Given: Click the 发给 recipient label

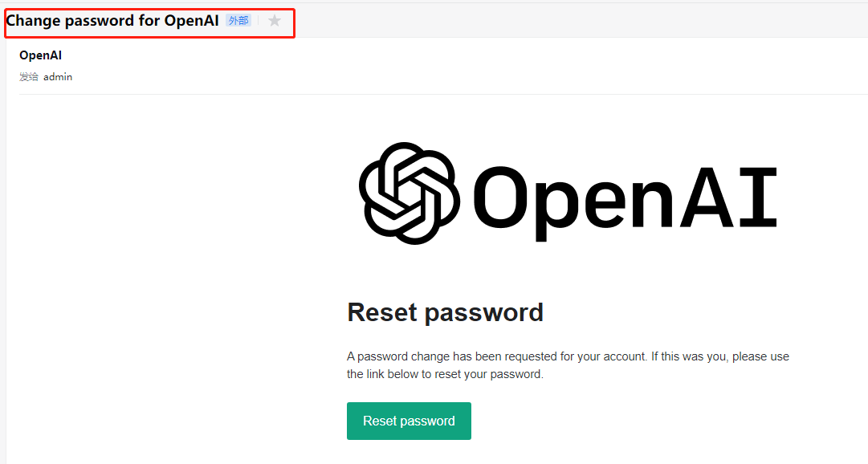Looking at the screenshot, I should (29, 77).
